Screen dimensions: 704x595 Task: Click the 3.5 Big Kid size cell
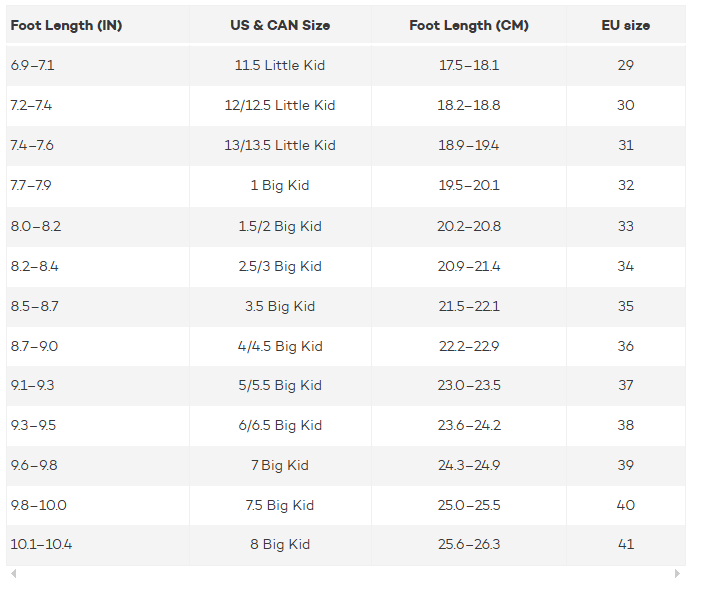pos(280,306)
